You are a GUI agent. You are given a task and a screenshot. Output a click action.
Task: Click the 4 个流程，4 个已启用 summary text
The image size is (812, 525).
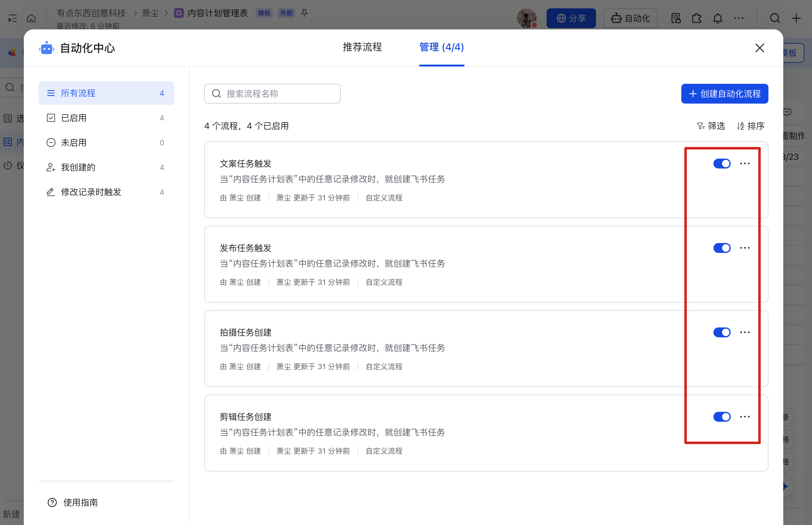pos(246,126)
